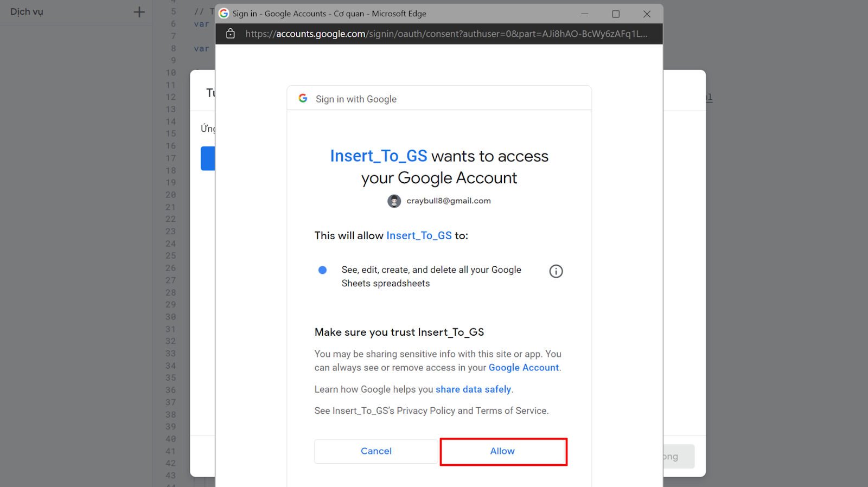Open the Google Account link
The width and height of the screenshot is (868, 487).
click(524, 368)
